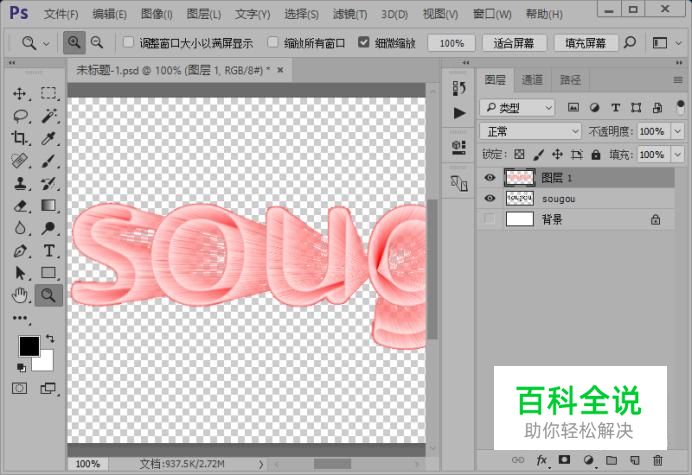Select the Lasso tool
This screenshot has width=692, height=475.
coord(20,116)
